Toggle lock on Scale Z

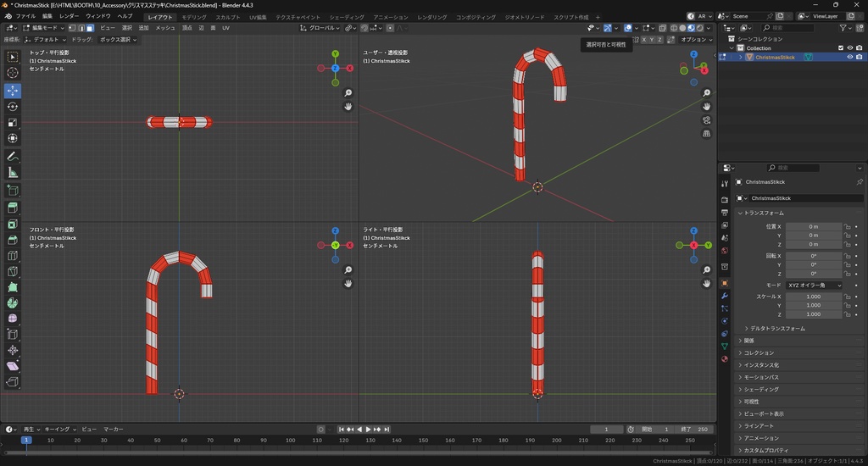[847, 314]
